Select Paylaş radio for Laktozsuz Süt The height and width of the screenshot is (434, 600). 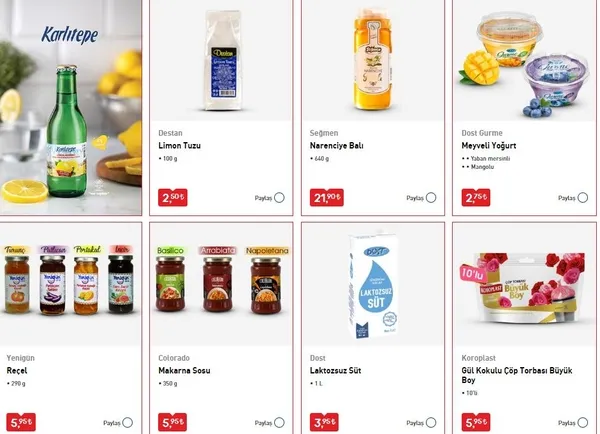431,423
